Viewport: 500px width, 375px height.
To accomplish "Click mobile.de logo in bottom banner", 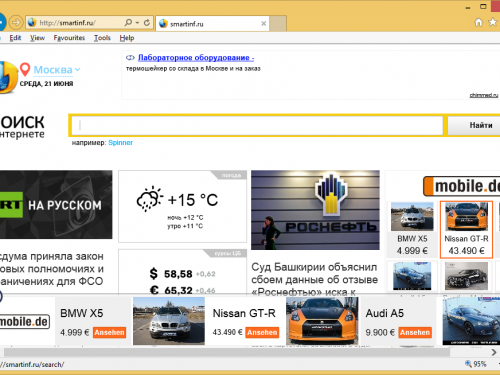I will pyautogui.click(x=25, y=322).
